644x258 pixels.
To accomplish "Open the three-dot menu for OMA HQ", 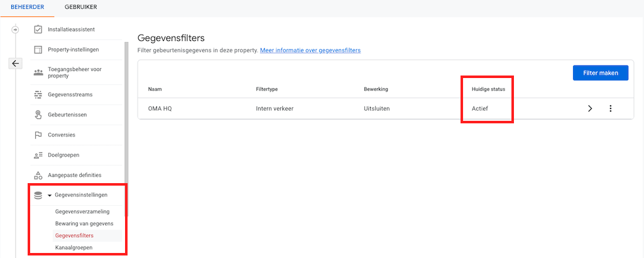I will coord(610,108).
